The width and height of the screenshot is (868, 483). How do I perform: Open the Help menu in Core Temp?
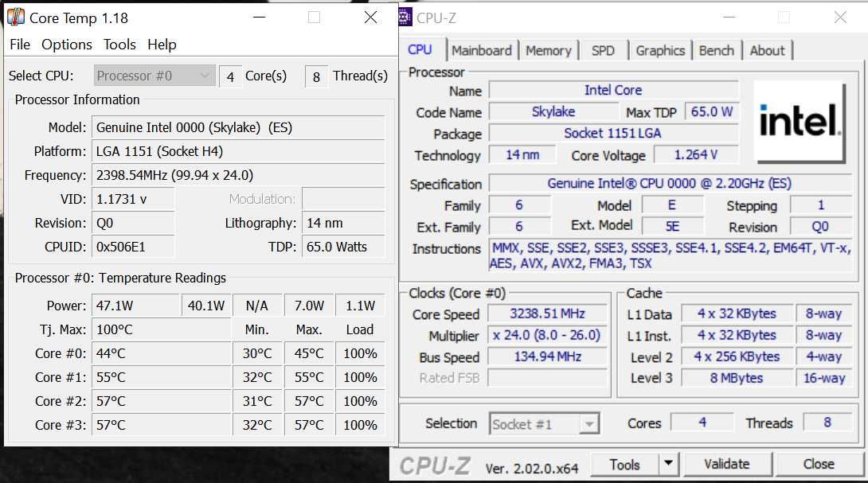click(x=162, y=45)
